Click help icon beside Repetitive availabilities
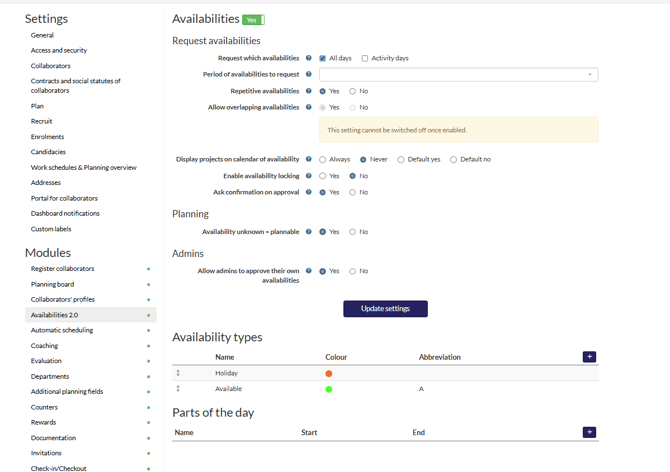 [x=309, y=91]
